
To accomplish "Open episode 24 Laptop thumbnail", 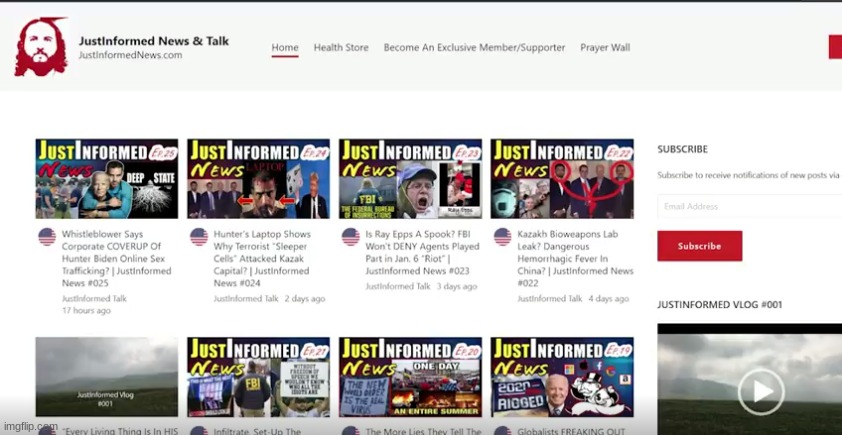I will click(258, 179).
